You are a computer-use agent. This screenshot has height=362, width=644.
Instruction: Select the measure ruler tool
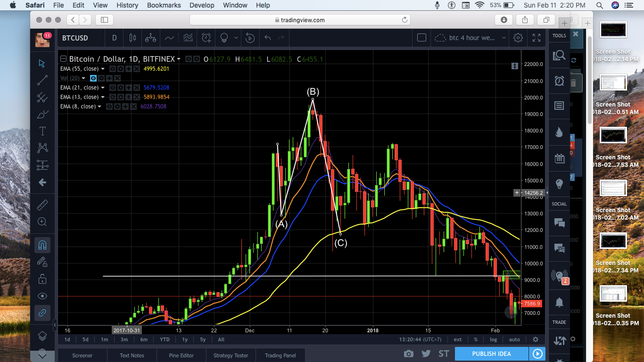(42, 205)
